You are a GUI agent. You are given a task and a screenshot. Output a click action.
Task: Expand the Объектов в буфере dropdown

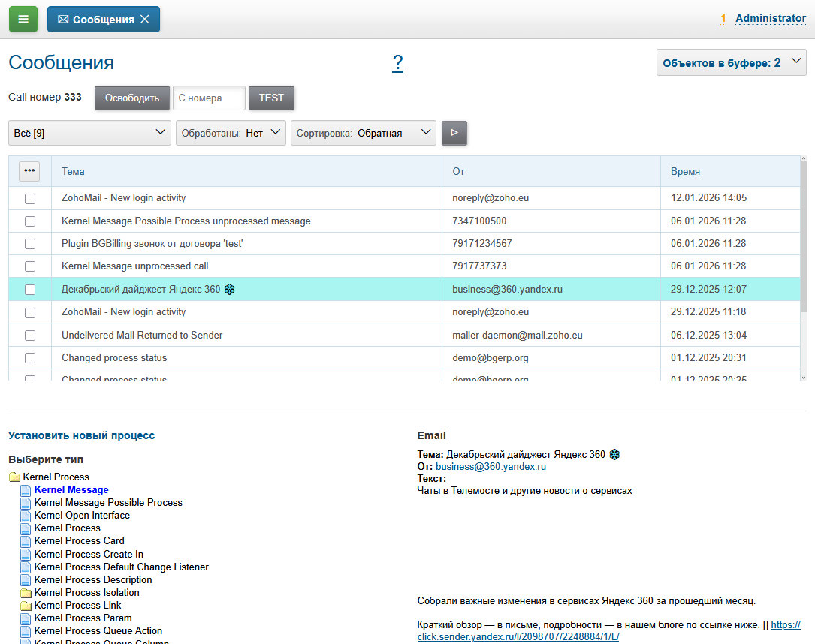pyautogui.click(x=731, y=63)
